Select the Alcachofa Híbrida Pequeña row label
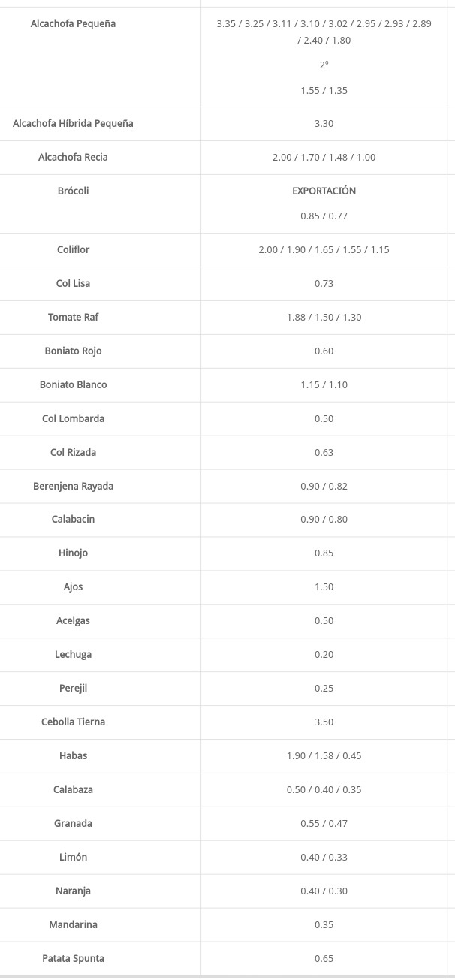 click(x=73, y=123)
